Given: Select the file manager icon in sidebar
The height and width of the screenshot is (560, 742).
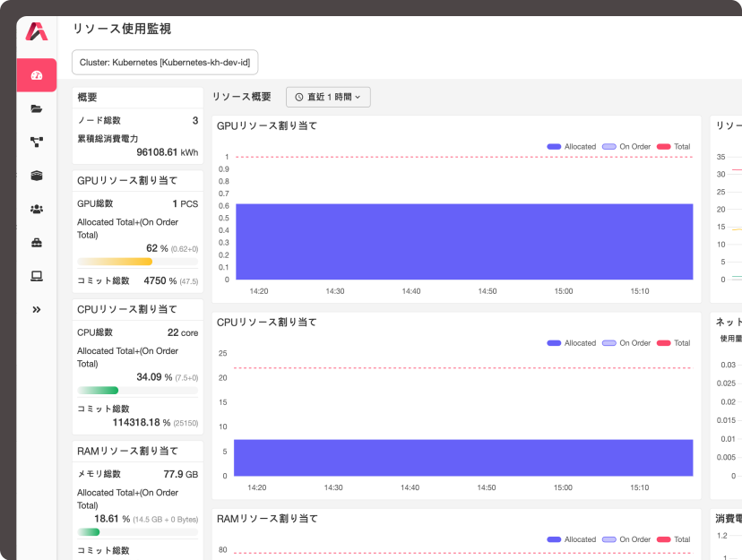Looking at the screenshot, I should 36,108.
